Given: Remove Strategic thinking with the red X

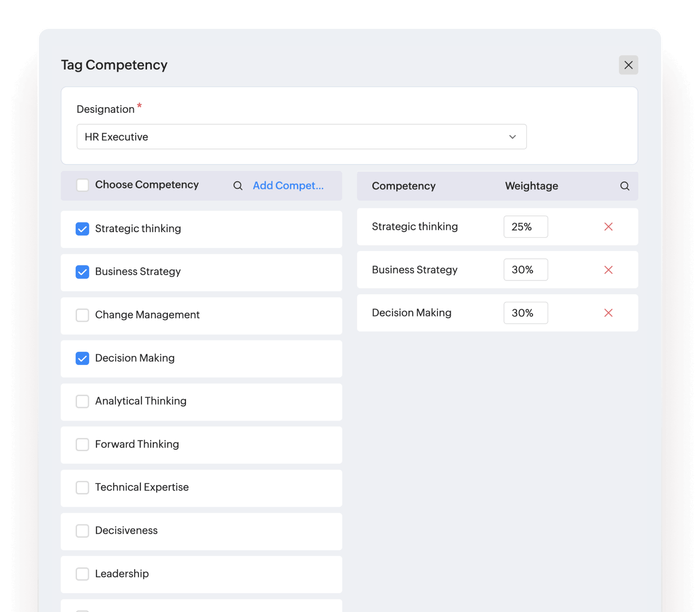Looking at the screenshot, I should 608,227.
